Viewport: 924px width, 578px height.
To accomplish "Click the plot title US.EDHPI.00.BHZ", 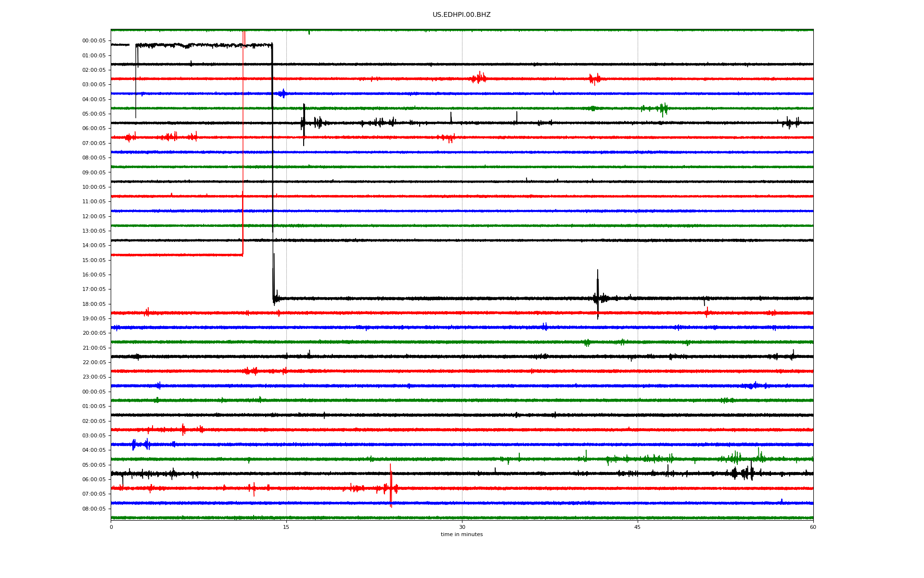I will click(x=462, y=15).
